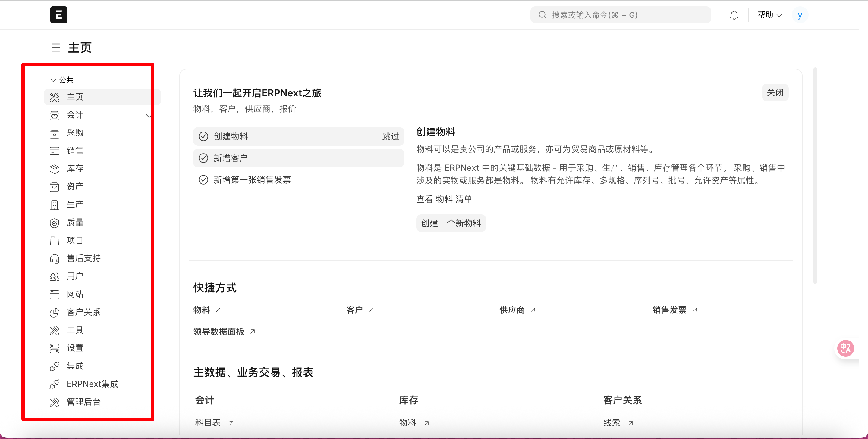Check the 新增客户 step circle

click(x=203, y=158)
